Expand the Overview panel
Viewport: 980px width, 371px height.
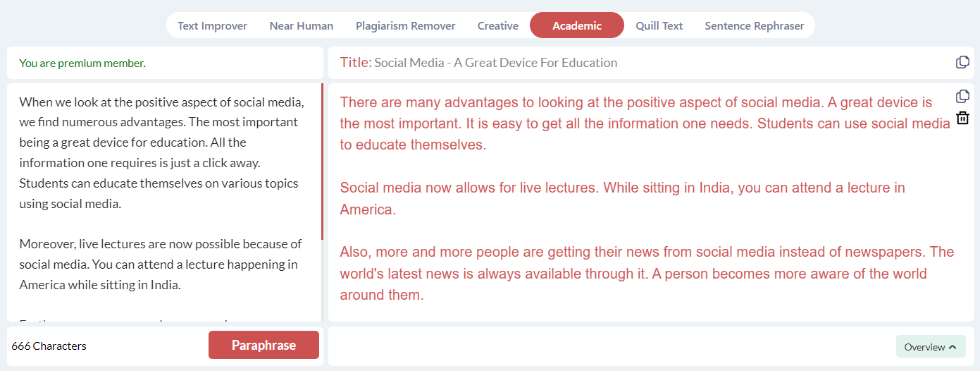(931, 346)
